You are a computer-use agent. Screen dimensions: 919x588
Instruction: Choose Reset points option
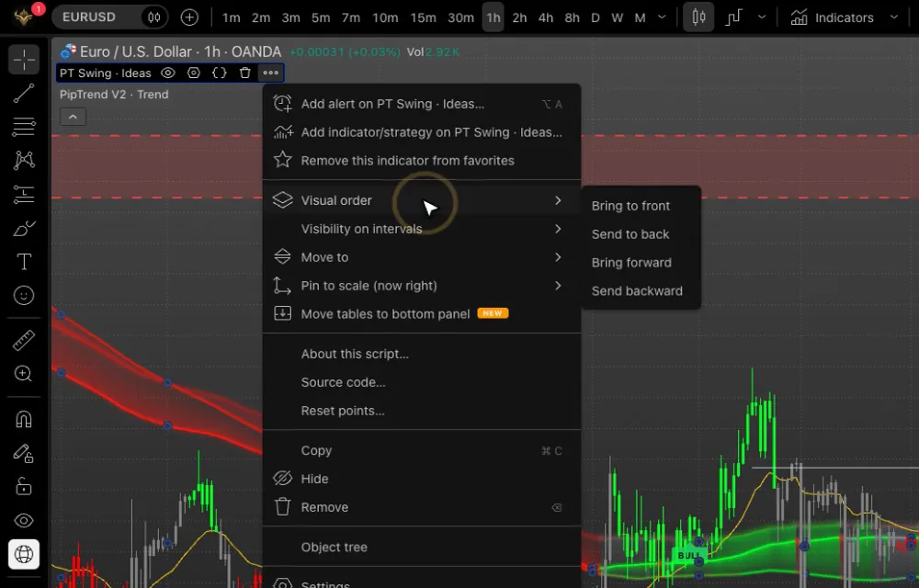pos(422,411)
